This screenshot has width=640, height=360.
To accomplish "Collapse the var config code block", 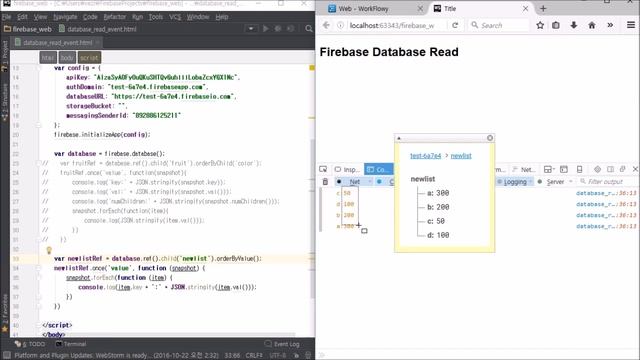I will (39, 68).
